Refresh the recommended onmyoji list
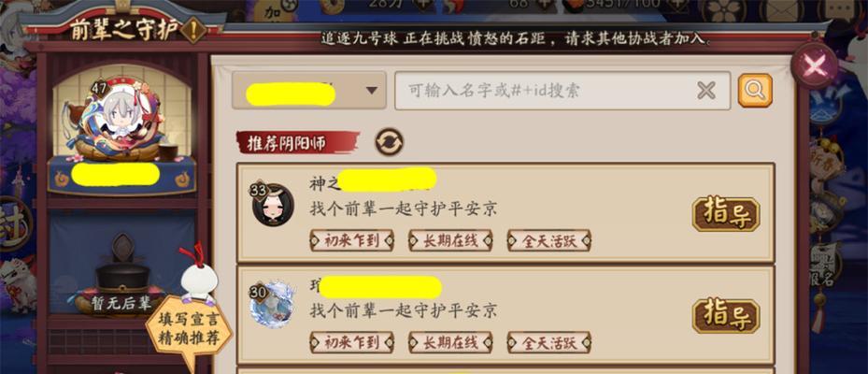The width and height of the screenshot is (868, 374). click(x=390, y=142)
